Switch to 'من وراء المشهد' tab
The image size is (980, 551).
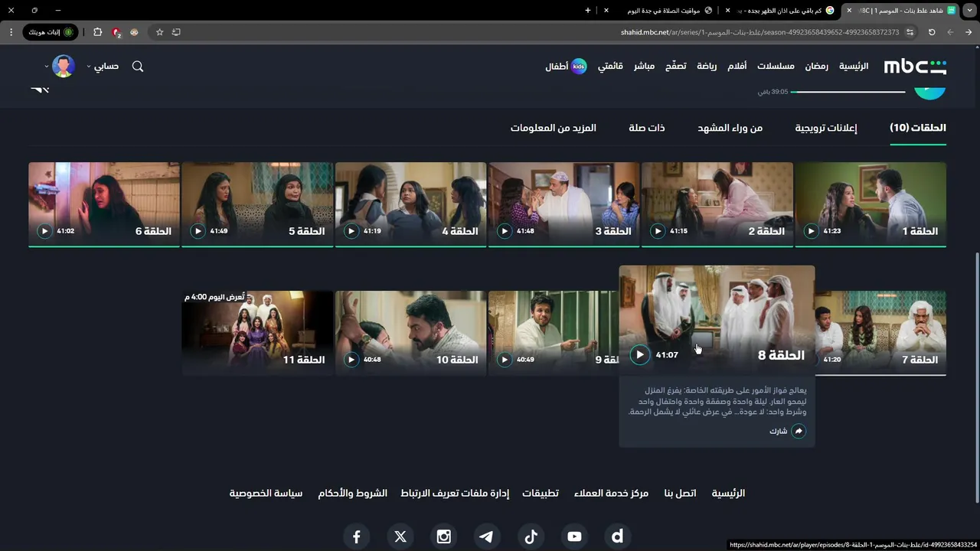click(x=730, y=128)
